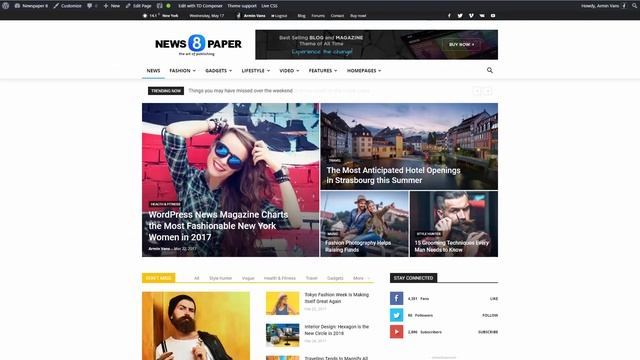
Task: Show next trending story arrow
Action: click(488, 91)
